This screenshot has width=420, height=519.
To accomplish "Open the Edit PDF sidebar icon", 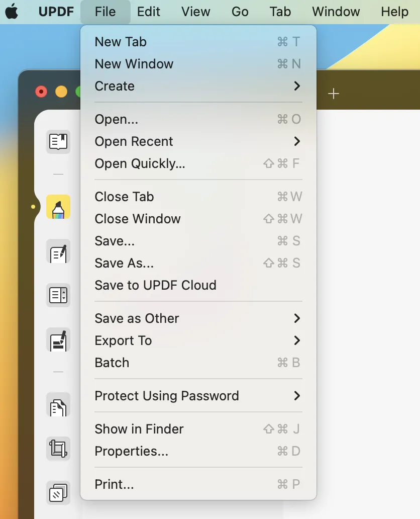I will [58, 251].
